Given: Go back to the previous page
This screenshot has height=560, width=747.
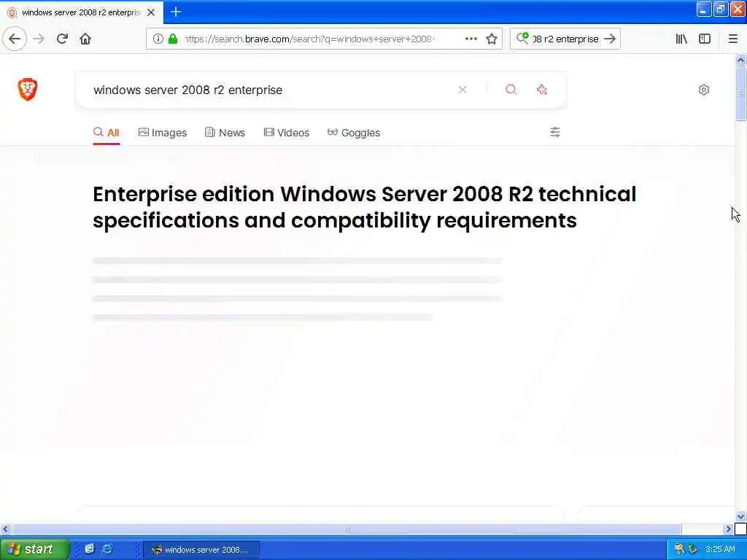Looking at the screenshot, I should coord(15,39).
